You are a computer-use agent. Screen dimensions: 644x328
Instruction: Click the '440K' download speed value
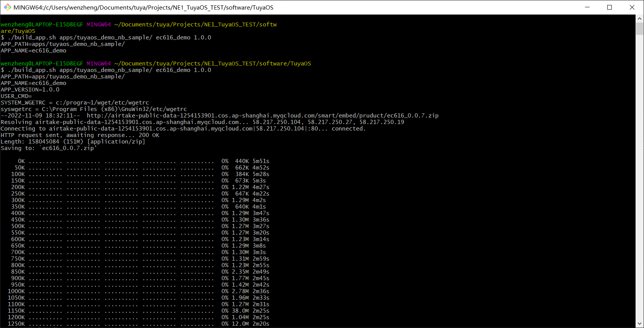click(x=242, y=161)
